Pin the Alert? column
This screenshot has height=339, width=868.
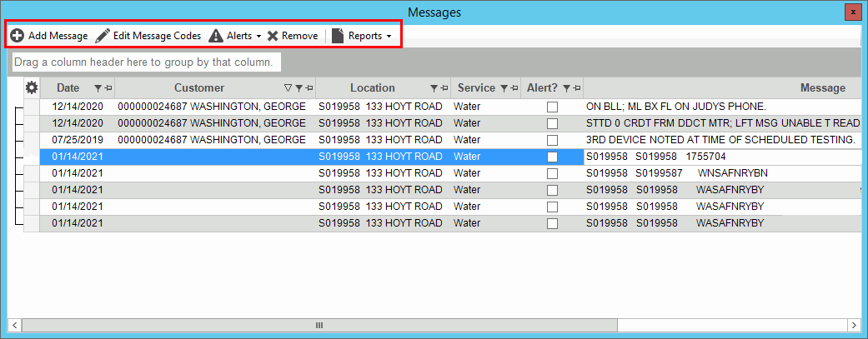[x=577, y=88]
